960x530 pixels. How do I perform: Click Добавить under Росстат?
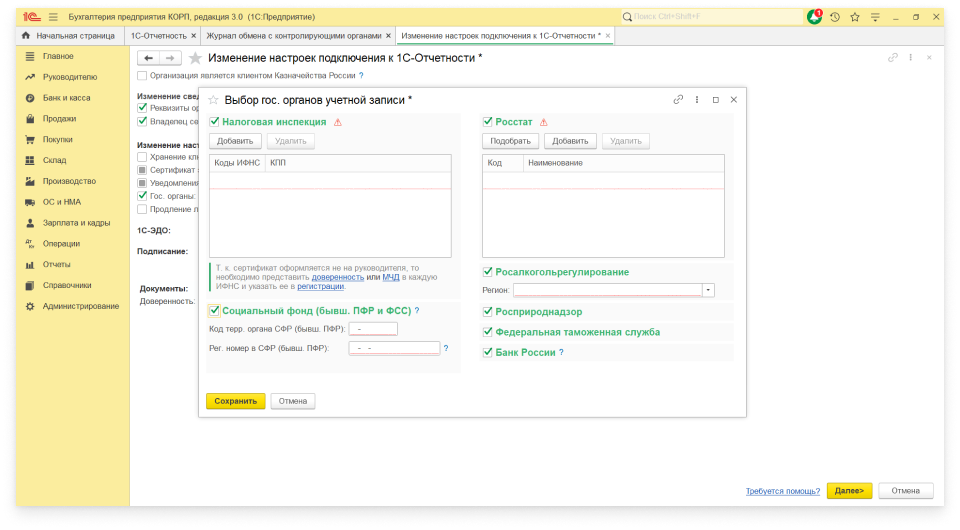tap(570, 141)
